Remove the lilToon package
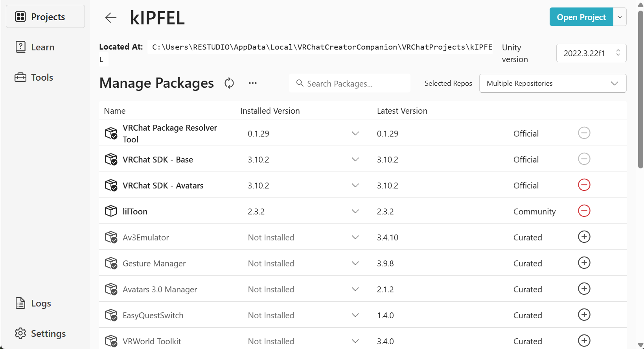Screen dimensions: 644x349 584,211
